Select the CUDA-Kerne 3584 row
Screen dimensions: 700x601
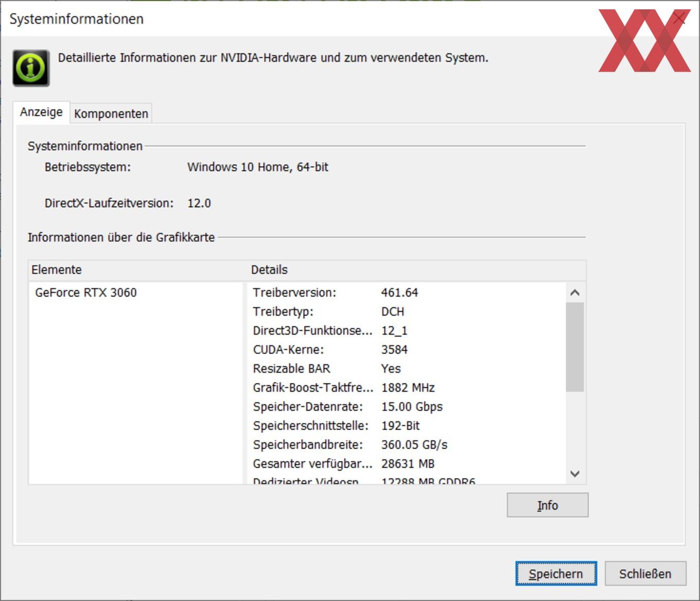[407, 350]
